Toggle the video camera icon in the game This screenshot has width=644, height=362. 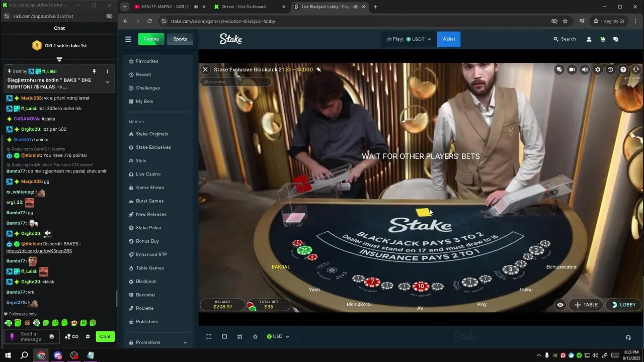coord(572,70)
